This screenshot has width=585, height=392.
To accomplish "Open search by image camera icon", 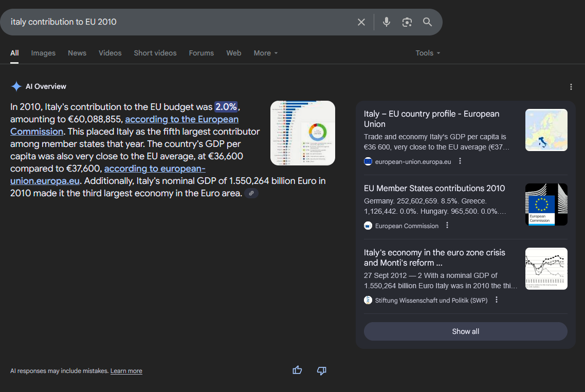I will [x=407, y=22].
